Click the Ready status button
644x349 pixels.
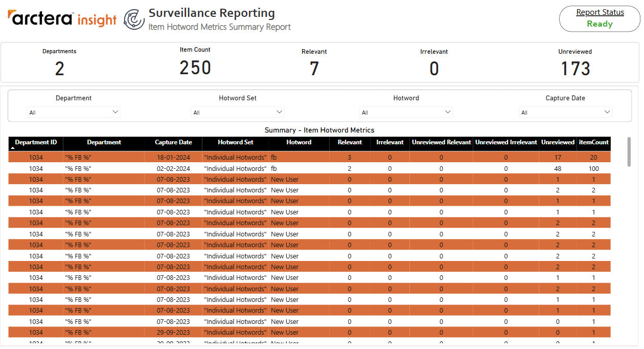pyautogui.click(x=600, y=24)
